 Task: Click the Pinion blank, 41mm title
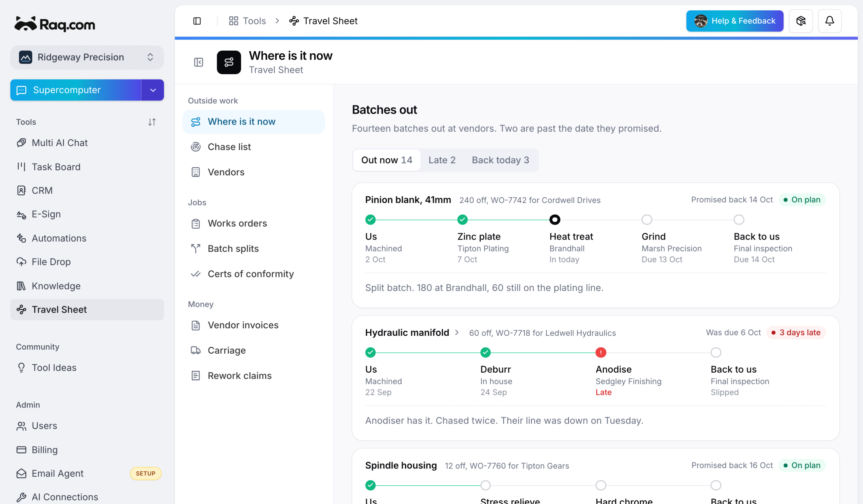pyautogui.click(x=408, y=200)
